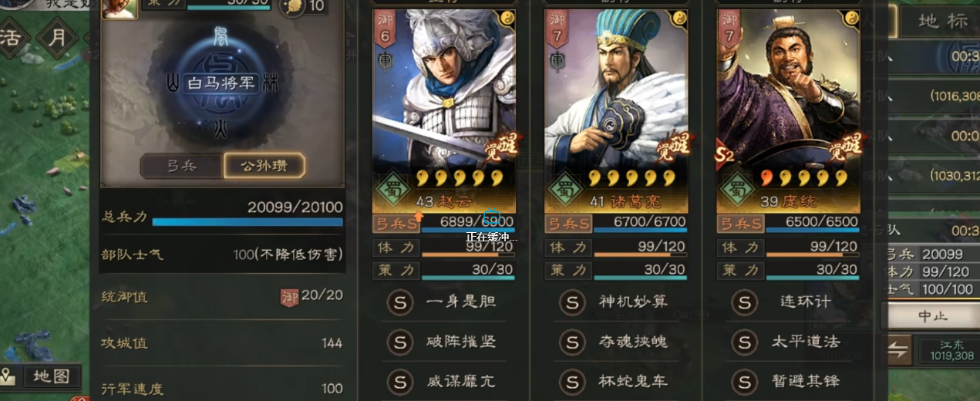Click the S icon beside 神机妙算
980x401 pixels.
pos(572,302)
